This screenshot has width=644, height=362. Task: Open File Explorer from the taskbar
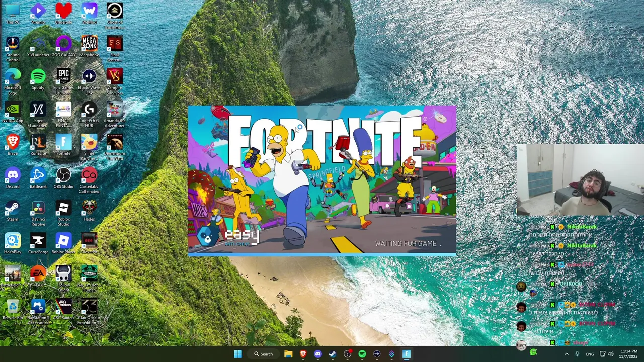point(288,354)
